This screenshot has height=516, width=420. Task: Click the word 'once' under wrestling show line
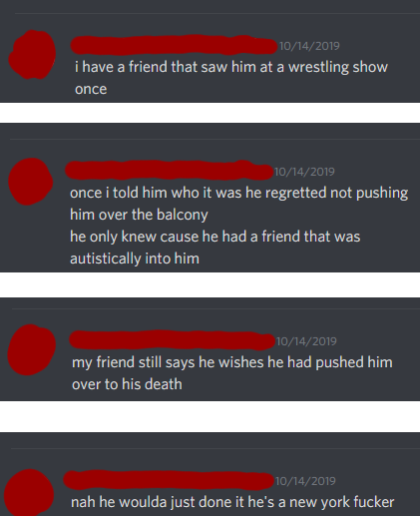(91, 89)
